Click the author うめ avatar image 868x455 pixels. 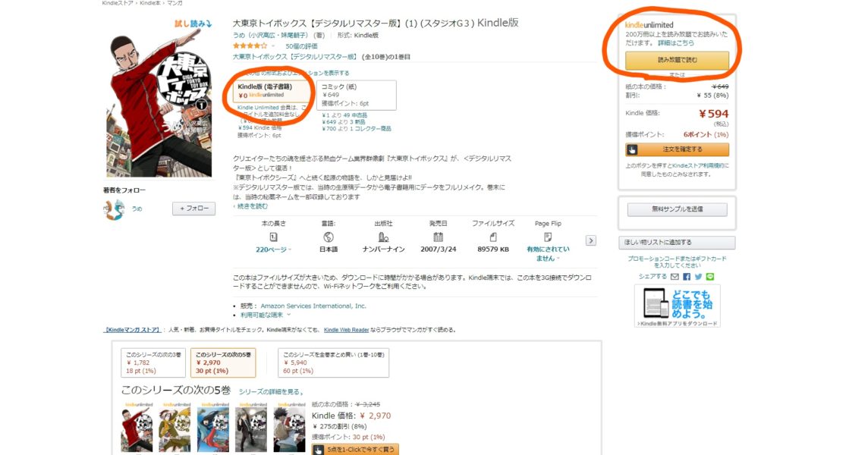point(115,210)
